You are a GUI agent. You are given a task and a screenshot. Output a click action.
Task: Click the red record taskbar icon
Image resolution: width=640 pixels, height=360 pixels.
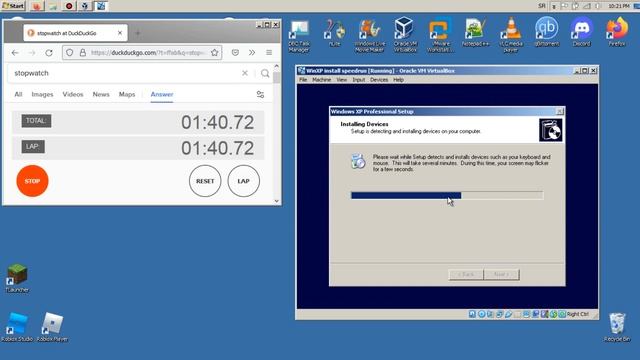click(x=69, y=6)
